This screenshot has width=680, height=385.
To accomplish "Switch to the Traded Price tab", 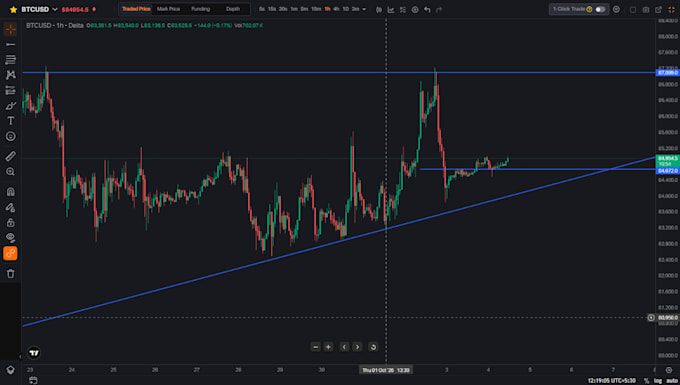I will [136, 9].
